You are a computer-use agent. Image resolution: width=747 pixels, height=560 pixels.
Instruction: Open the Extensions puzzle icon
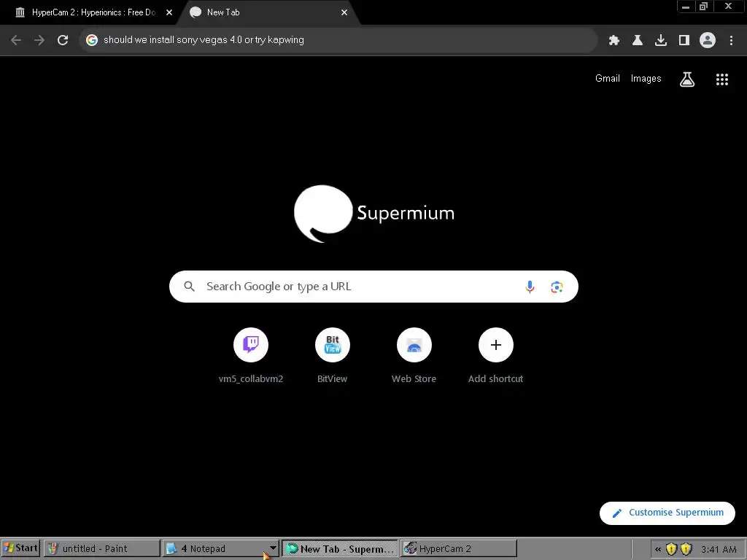click(614, 41)
